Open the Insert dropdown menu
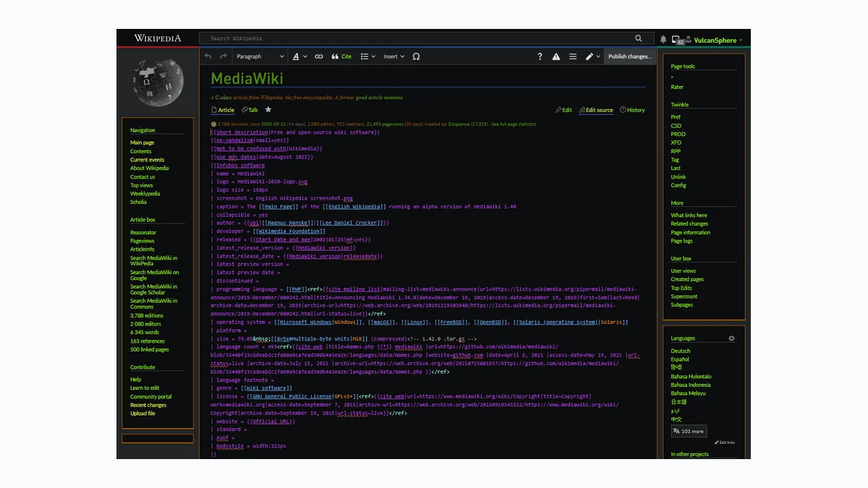868x488 pixels. pos(394,56)
